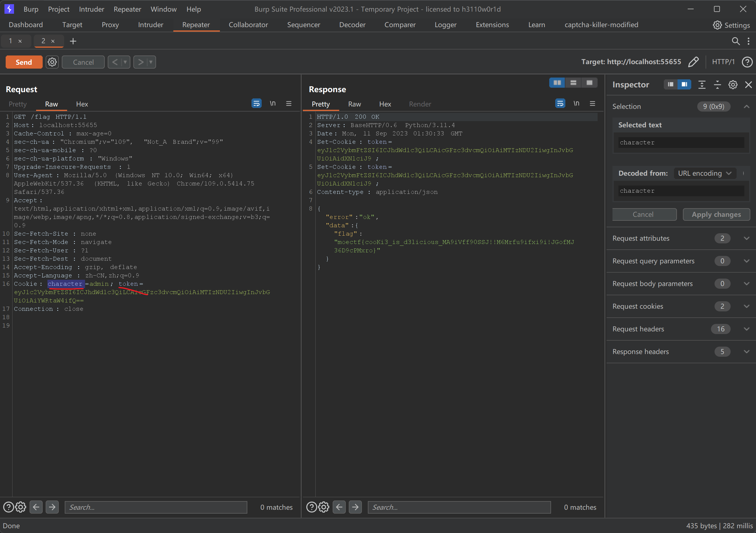Open the response Hex view tab

tap(385, 104)
